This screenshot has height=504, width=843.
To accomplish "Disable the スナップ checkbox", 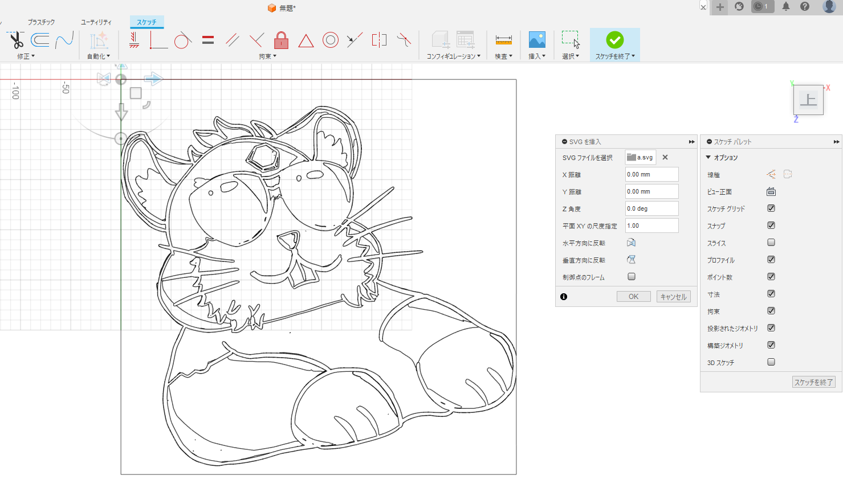I will coord(771,226).
